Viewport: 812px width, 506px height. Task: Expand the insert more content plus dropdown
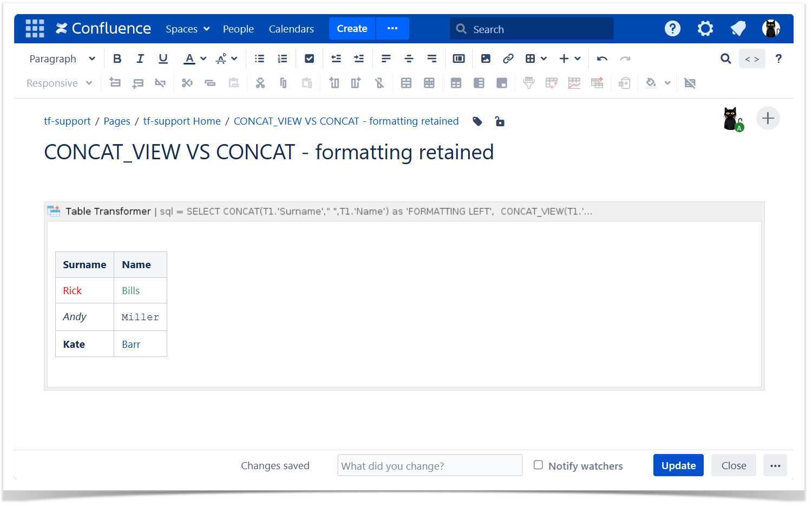pyautogui.click(x=570, y=59)
